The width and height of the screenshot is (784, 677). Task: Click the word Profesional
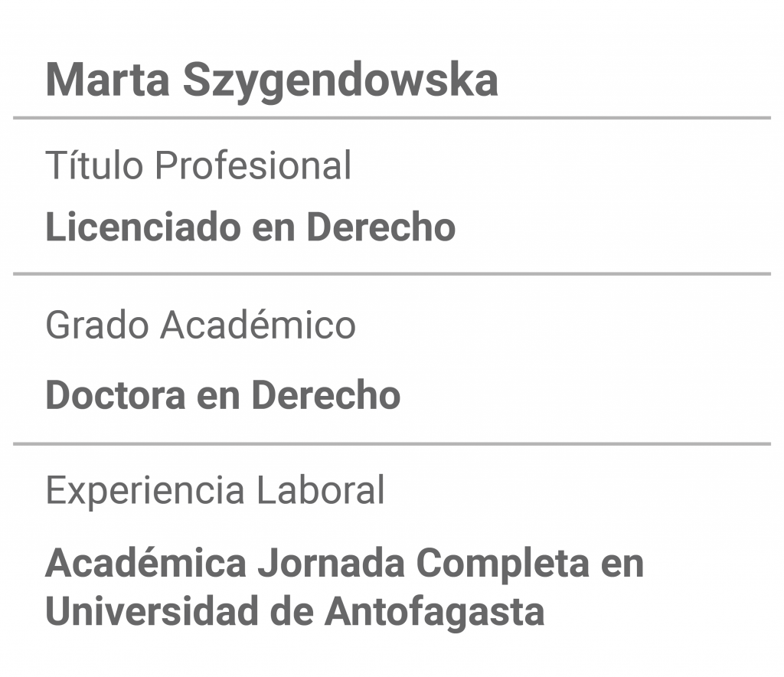click(253, 165)
